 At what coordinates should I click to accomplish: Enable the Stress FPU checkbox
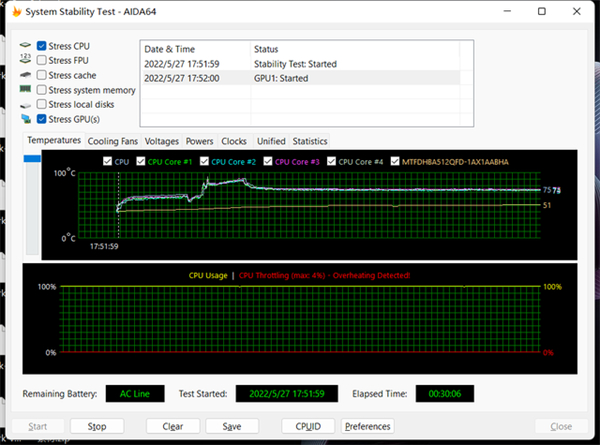[41, 60]
